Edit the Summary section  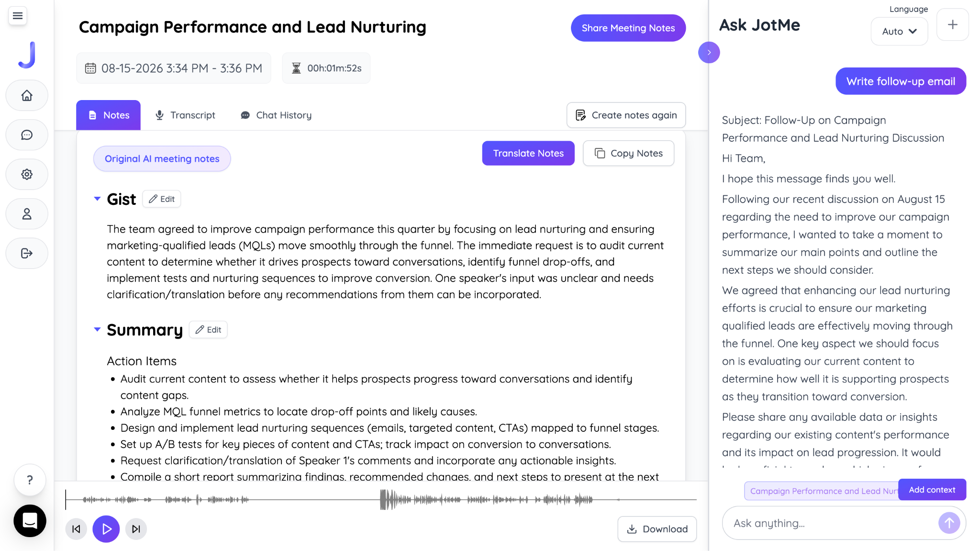pos(208,330)
